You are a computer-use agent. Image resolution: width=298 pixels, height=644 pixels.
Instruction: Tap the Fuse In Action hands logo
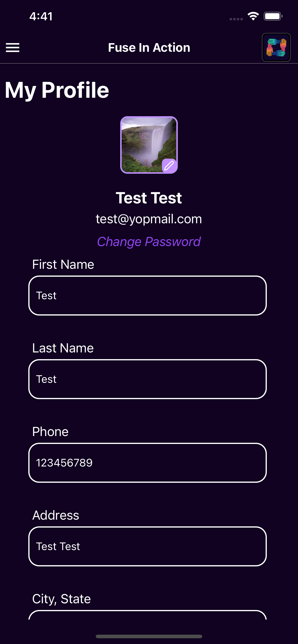pos(276,47)
